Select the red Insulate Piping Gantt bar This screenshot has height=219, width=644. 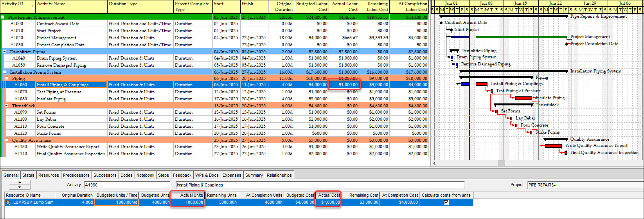click(x=523, y=98)
